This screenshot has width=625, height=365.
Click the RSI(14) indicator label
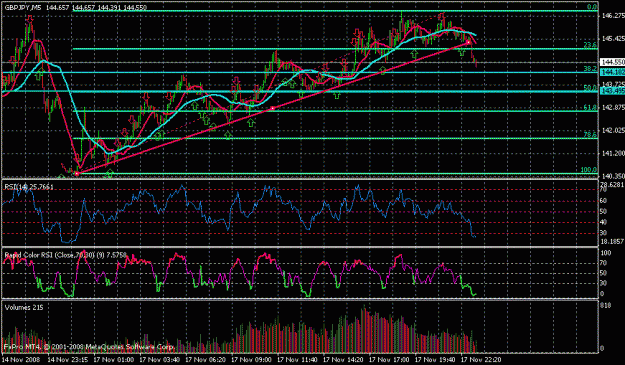pyautogui.click(x=28, y=186)
